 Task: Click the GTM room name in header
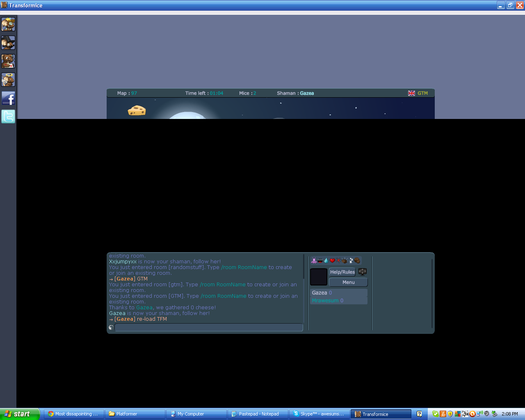click(x=423, y=93)
